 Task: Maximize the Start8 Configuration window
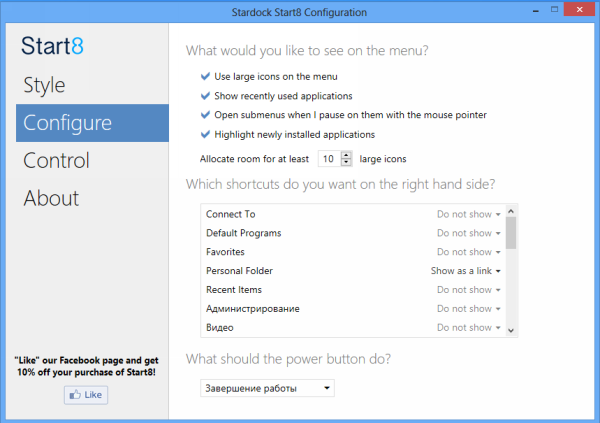point(554,10)
